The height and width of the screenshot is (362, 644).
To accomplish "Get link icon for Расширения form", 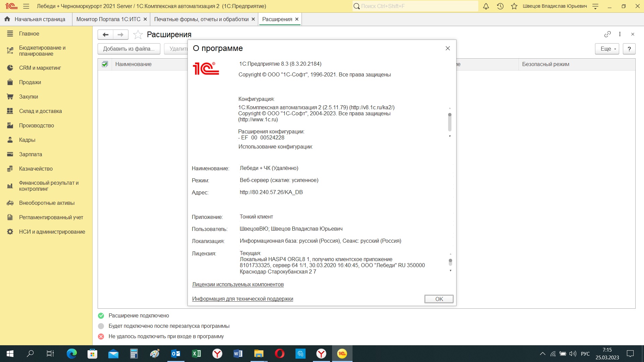I will pyautogui.click(x=607, y=34).
